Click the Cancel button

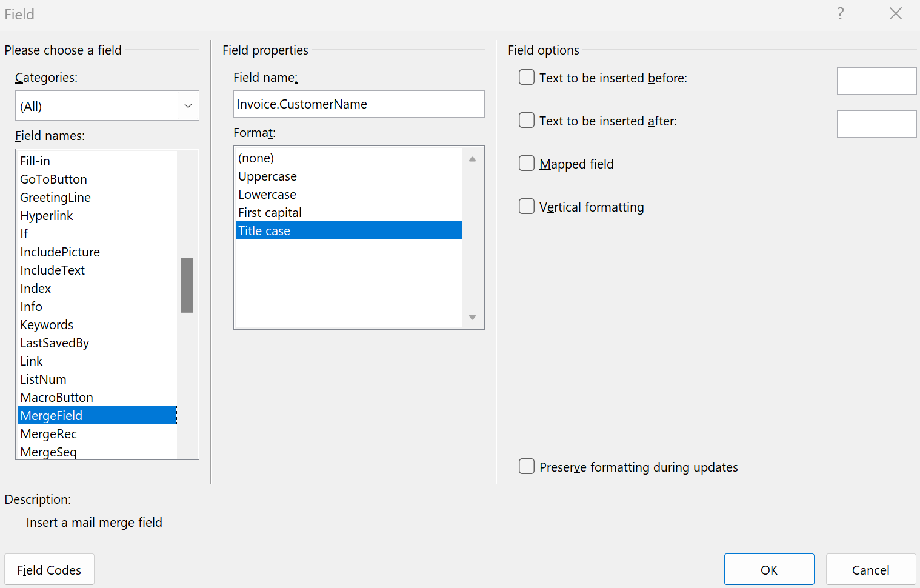870,570
